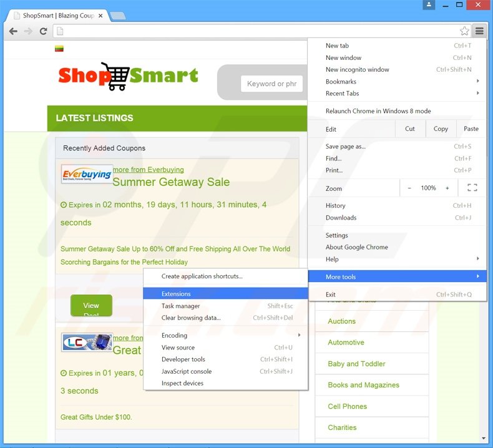This screenshot has width=493, height=448.
Task: Select Print... from the menu
Action: [x=397, y=170]
